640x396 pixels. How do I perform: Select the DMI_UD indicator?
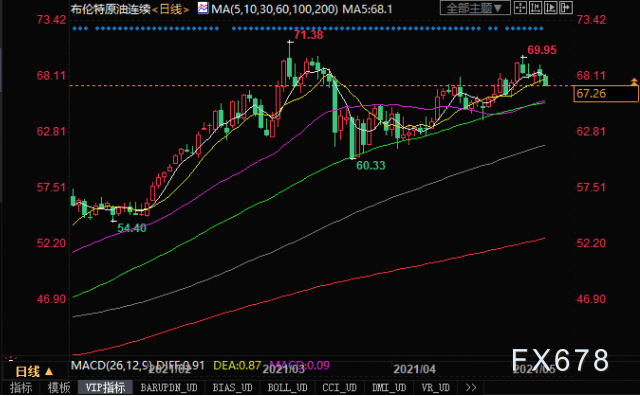pos(389,387)
